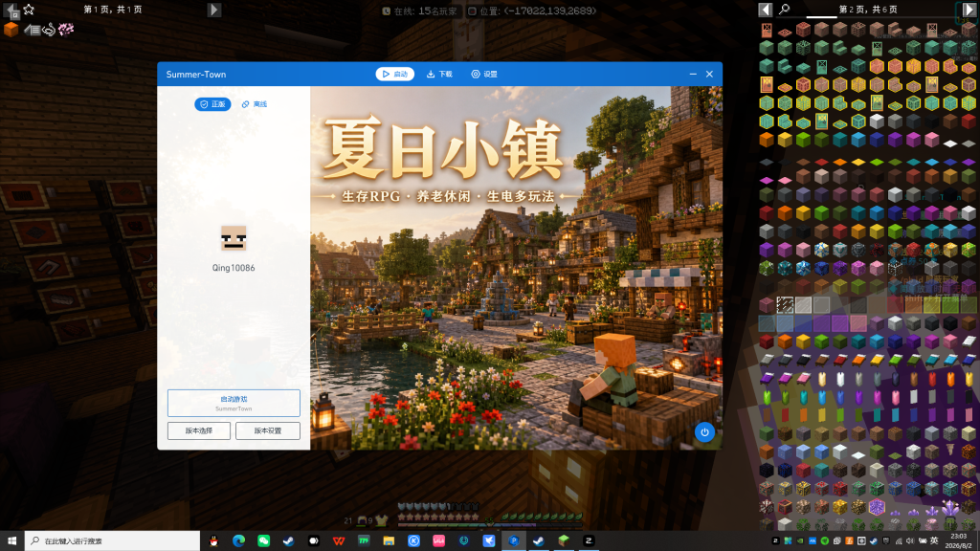This screenshot has height=551, width=980.
Task: Open WPS Office icon in taskbar
Action: pyautogui.click(x=339, y=541)
